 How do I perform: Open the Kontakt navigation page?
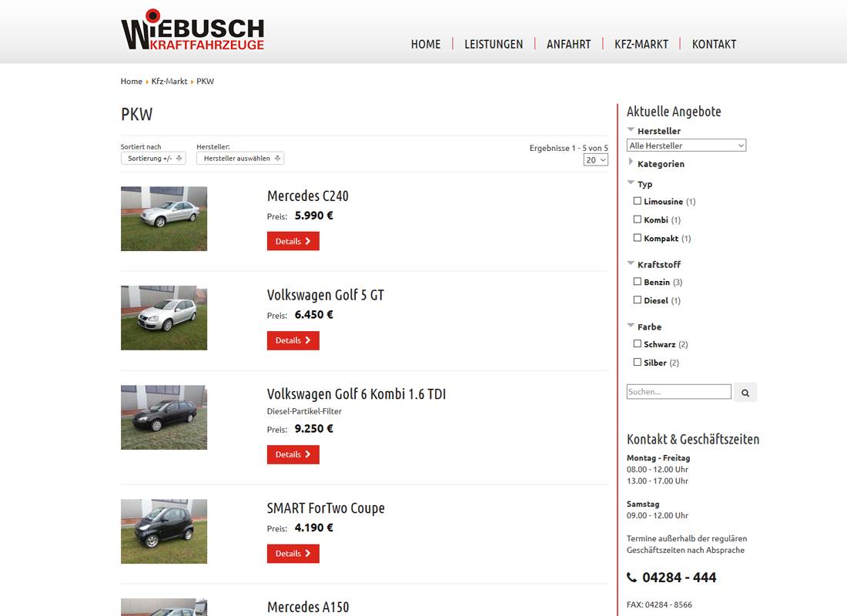[714, 45]
